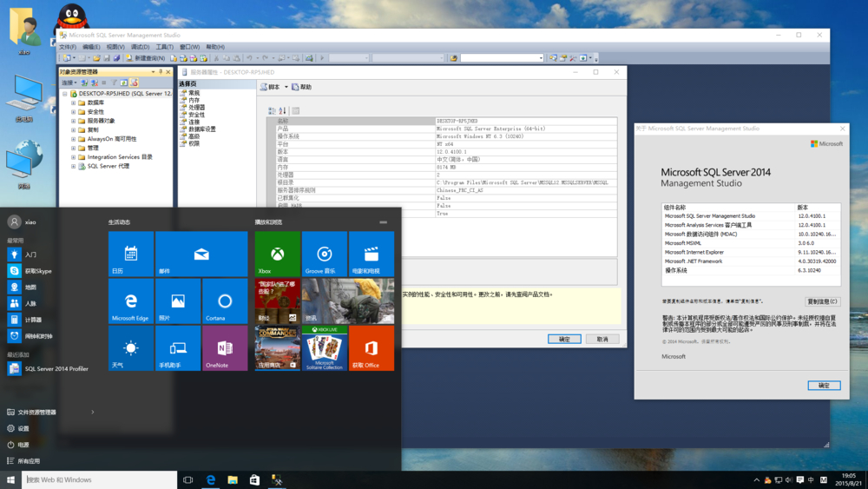
Task: Click the Execute play icon in SSMS toolbar
Action: pos(322,58)
